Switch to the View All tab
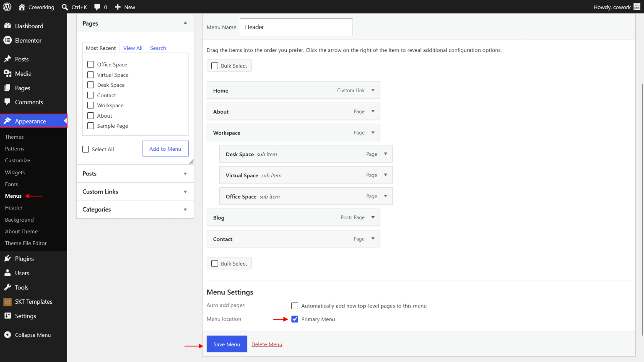 coord(133,48)
